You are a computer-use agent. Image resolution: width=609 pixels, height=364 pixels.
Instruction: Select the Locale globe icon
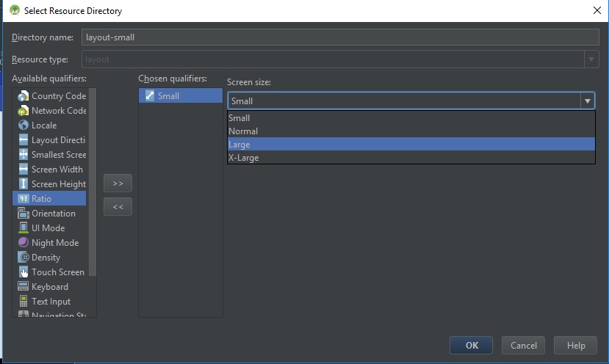tap(23, 125)
